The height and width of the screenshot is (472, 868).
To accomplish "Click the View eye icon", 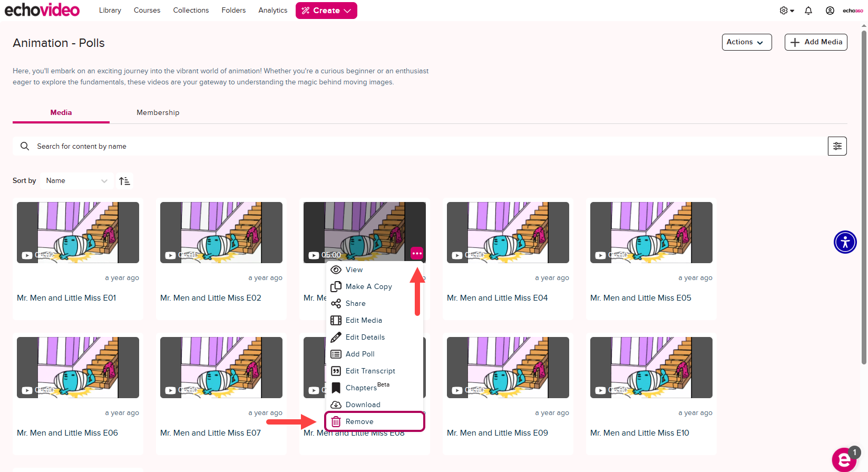I will 336,269.
